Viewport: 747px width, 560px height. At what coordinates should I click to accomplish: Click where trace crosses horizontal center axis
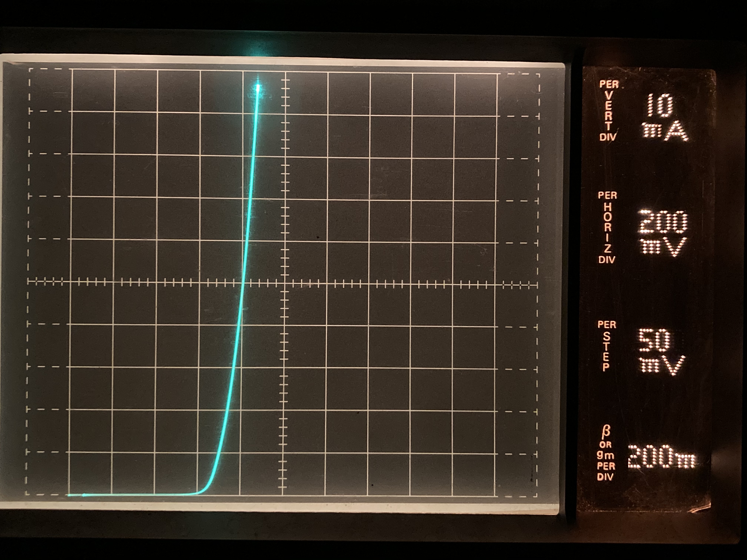coord(243,283)
